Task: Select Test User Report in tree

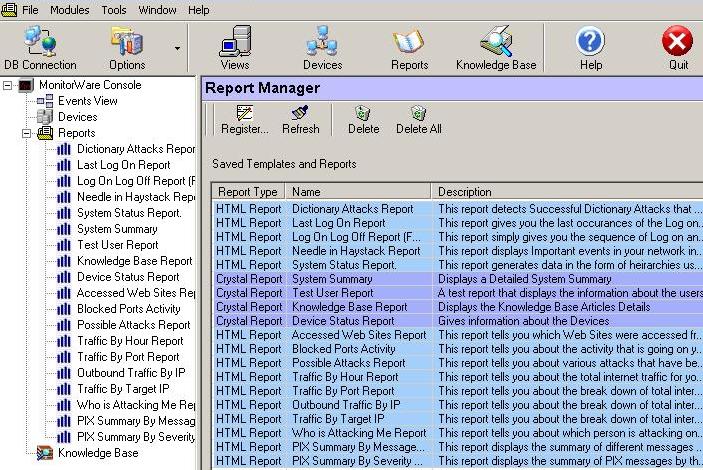Action: coord(117,245)
